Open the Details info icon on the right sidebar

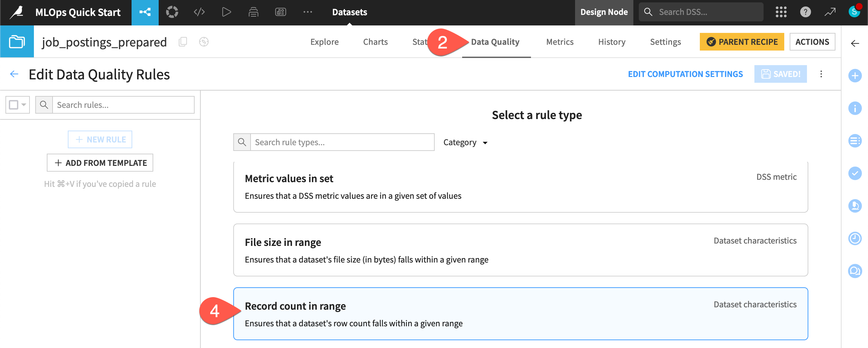855,109
